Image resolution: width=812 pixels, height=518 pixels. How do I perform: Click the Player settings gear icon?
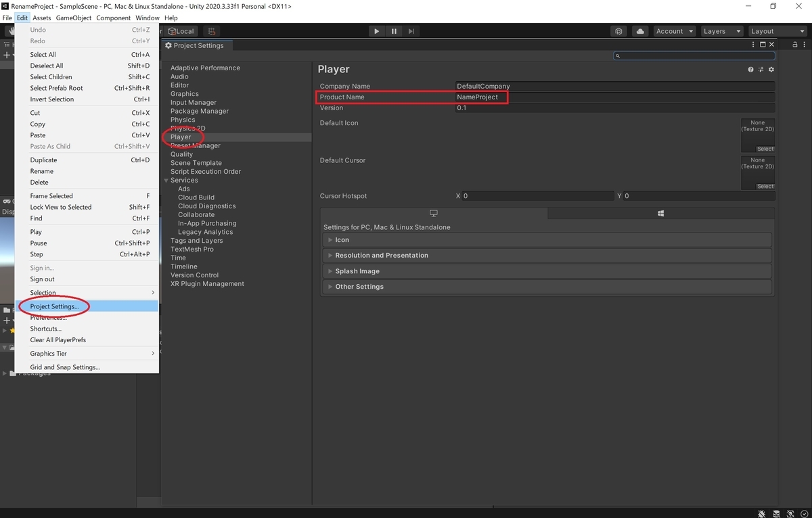click(771, 70)
